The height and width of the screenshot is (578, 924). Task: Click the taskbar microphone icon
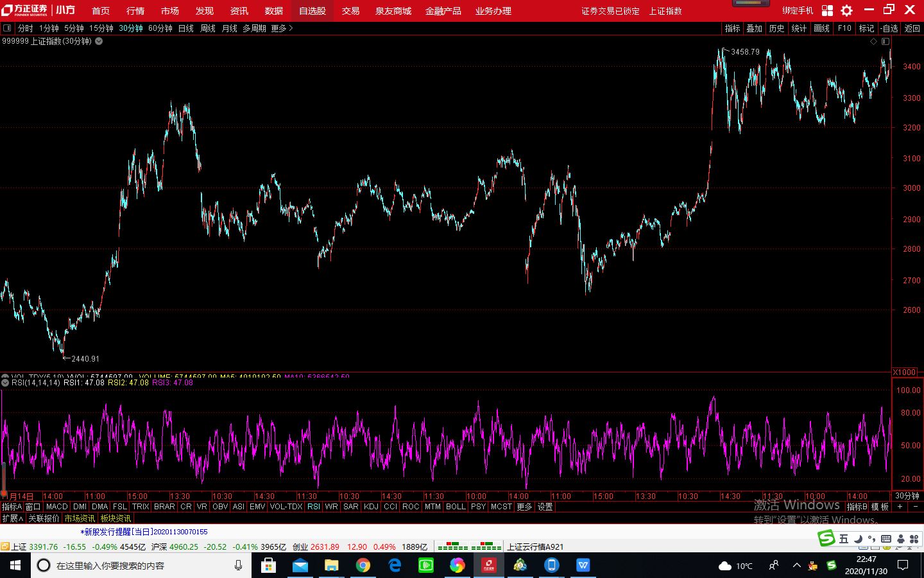[239, 565]
